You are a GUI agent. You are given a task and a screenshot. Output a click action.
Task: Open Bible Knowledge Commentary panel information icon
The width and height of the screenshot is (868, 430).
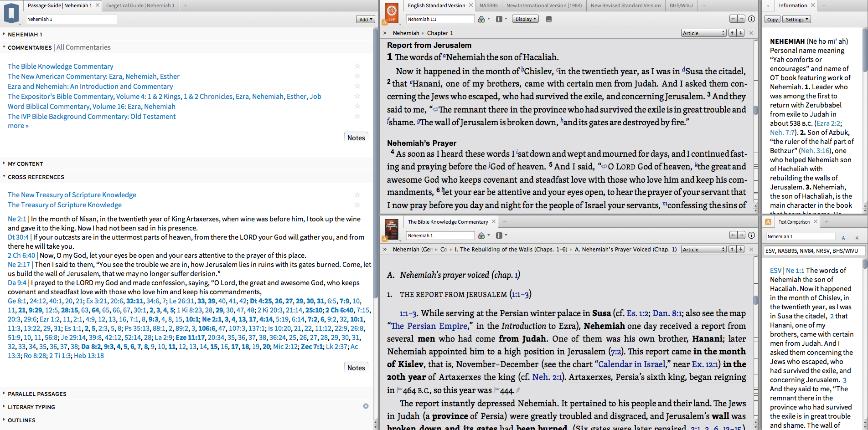tap(752, 235)
